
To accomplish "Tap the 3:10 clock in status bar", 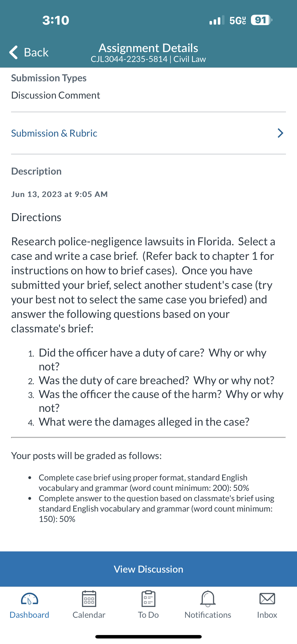I will tap(56, 20).
